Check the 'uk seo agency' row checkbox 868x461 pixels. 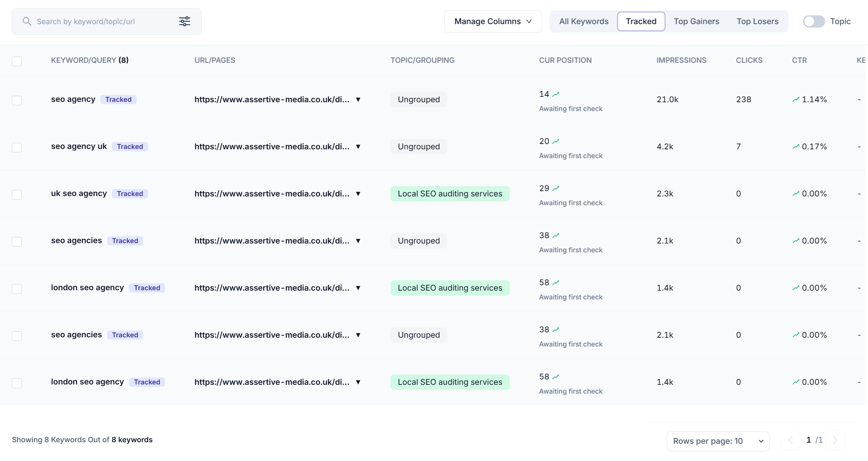[17, 195]
